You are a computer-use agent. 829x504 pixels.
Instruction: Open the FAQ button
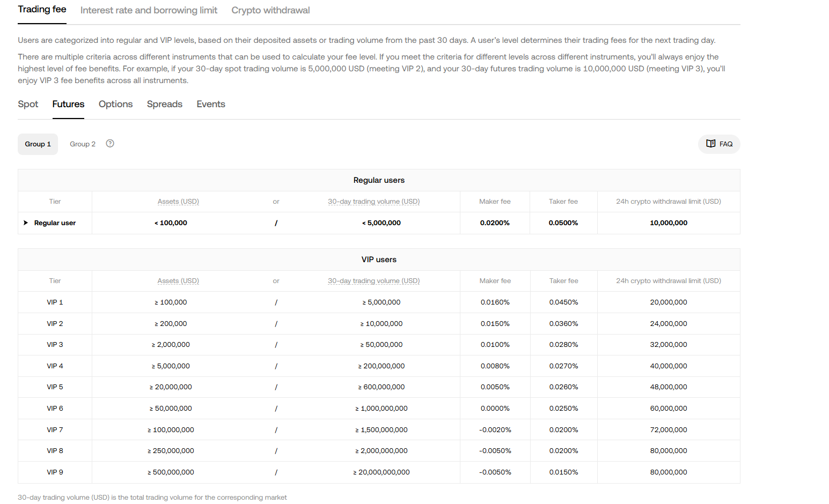tap(719, 144)
